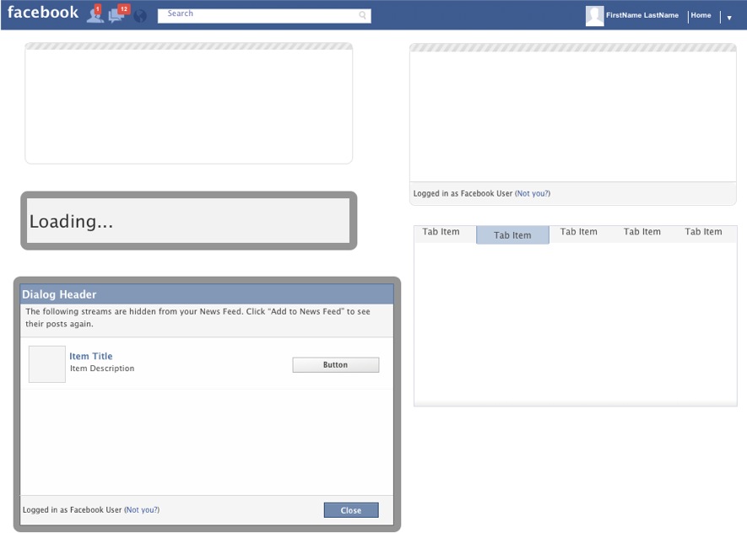Image resolution: width=747 pixels, height=560 pixels.
Task: Open messages icon showing 12 notifications
Action: tap(116, 14)
